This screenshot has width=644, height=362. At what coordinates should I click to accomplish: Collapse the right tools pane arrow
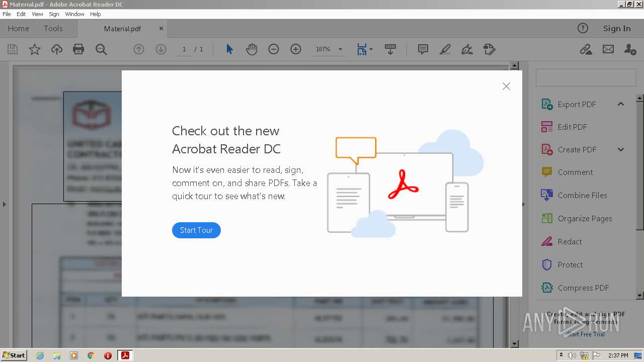[x=523, y=204]
